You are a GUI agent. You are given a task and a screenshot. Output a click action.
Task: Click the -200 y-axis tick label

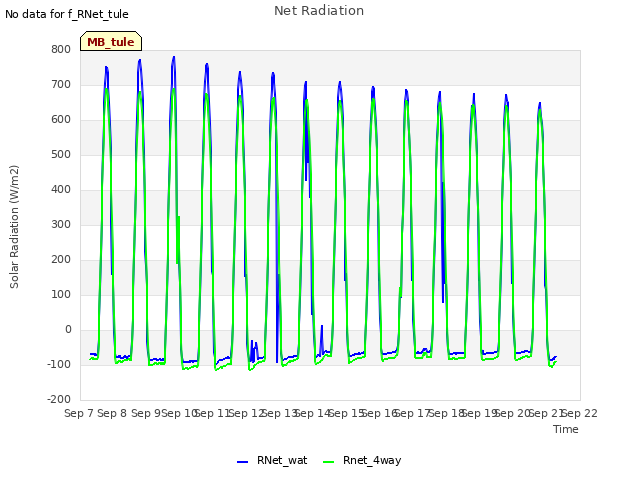59,400
